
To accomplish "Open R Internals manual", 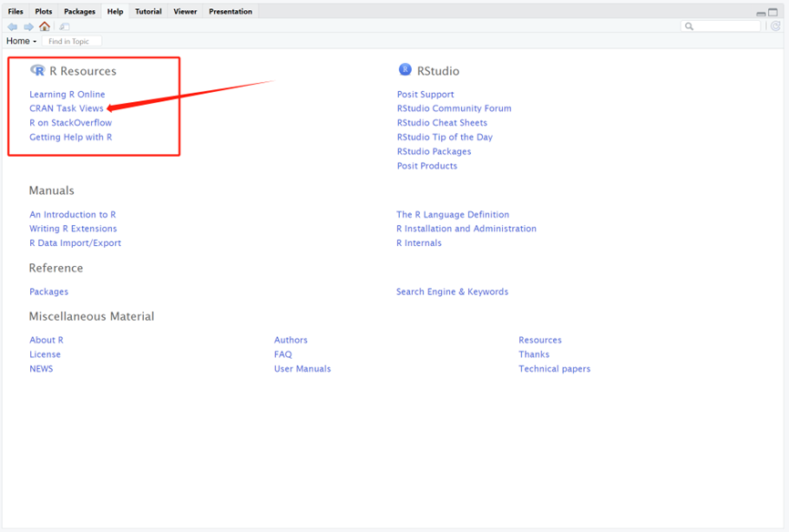I will [419, 243].
